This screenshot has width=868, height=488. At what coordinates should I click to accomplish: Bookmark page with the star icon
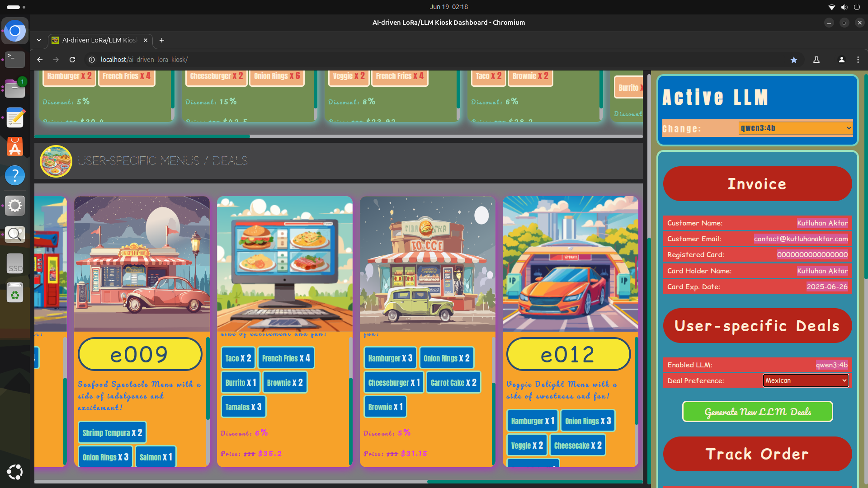pos(793,60)
